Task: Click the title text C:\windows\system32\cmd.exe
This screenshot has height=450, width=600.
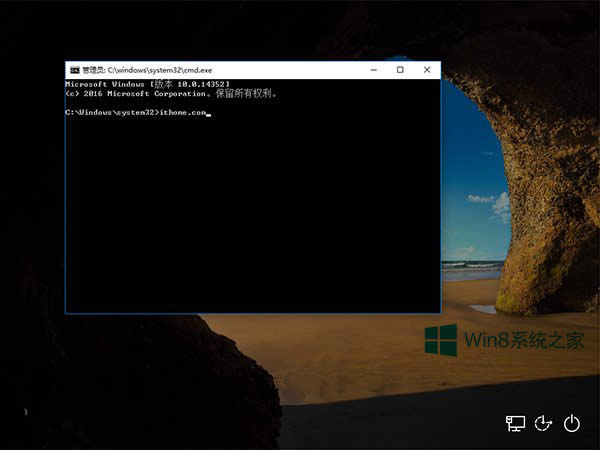Action: pos(160,70)
